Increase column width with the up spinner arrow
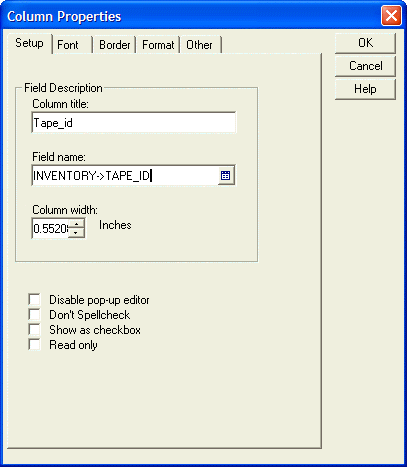407x467 pixels. pyautogui.click(x=76, y=224)
